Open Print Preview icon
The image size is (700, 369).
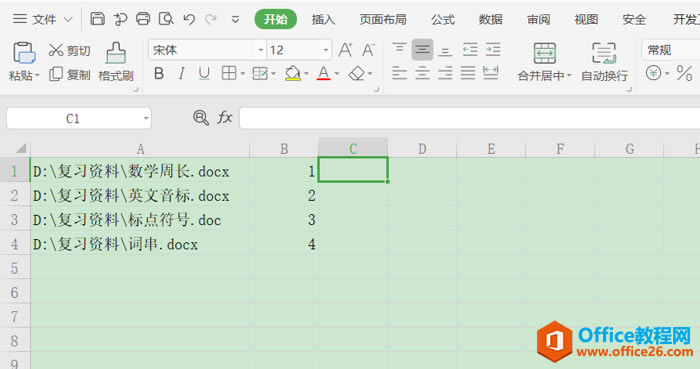click(x=166, y=19)
